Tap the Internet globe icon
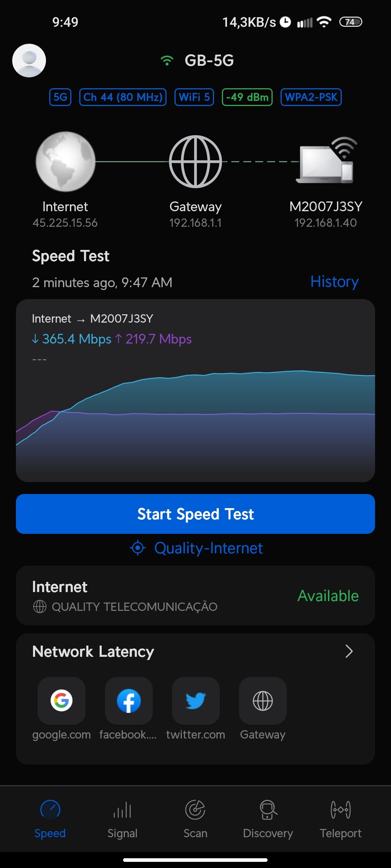Screen dimensions: 391x868 pos(65,161)
